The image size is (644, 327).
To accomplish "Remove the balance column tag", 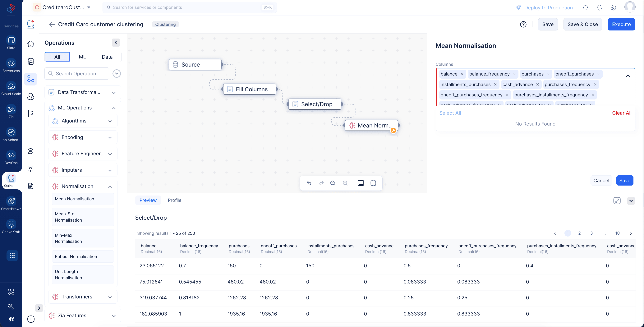I will pyautogui.click(x=462, y=74).
